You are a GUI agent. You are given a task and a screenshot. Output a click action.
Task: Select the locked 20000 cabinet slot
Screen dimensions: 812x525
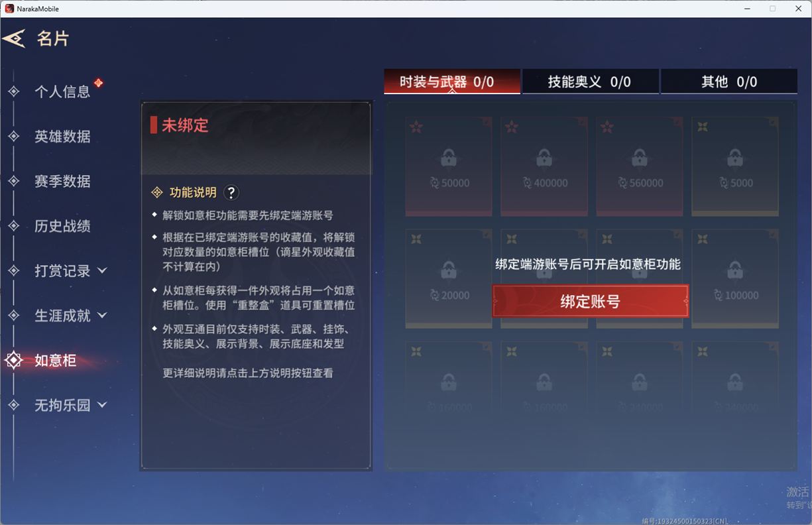(x=449, y=278)
